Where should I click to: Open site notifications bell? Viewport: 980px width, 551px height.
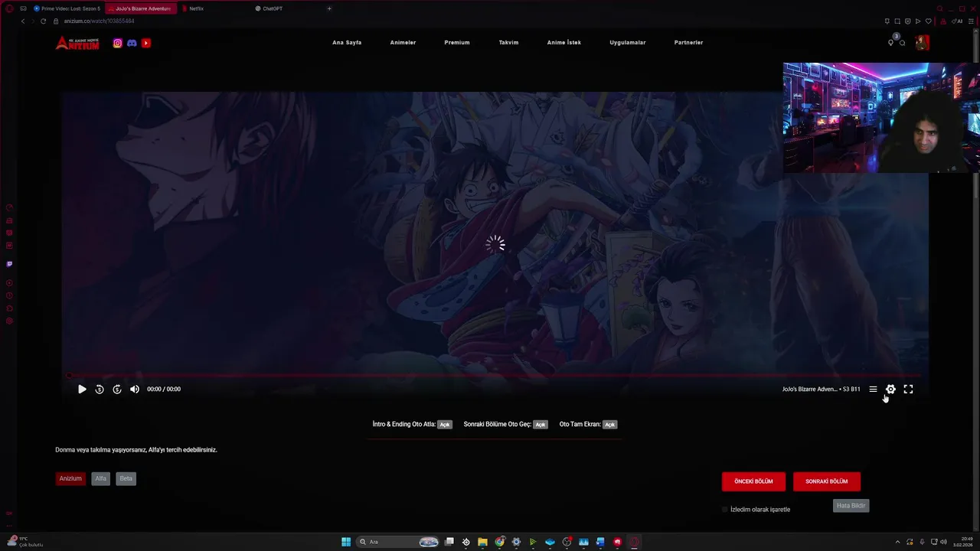pos(890,42)
